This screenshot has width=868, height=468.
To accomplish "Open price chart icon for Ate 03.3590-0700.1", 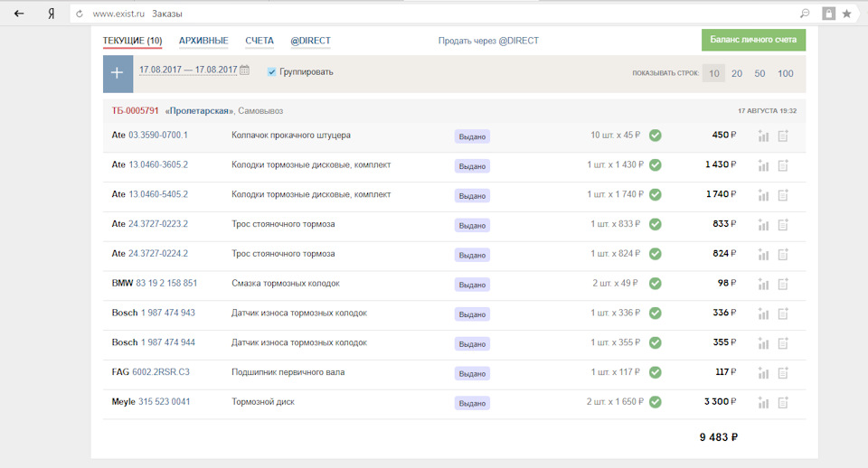I will click(x=763, y=136).
